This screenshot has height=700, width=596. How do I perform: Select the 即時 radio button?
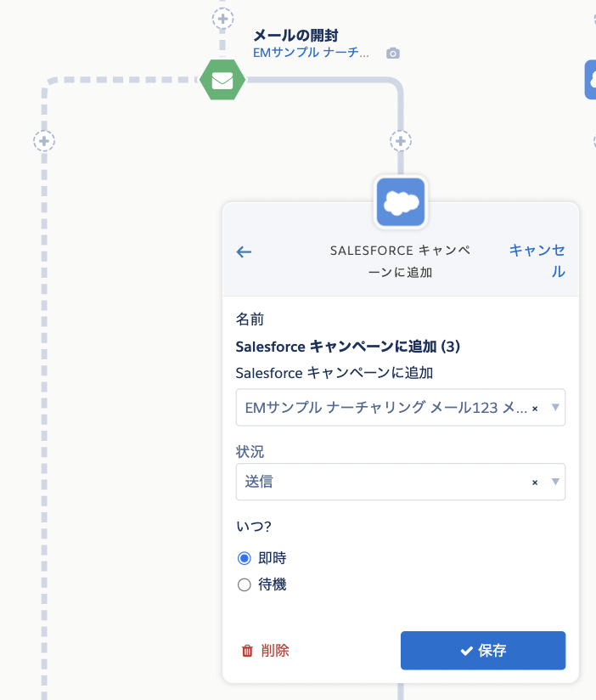click(244, 558)
